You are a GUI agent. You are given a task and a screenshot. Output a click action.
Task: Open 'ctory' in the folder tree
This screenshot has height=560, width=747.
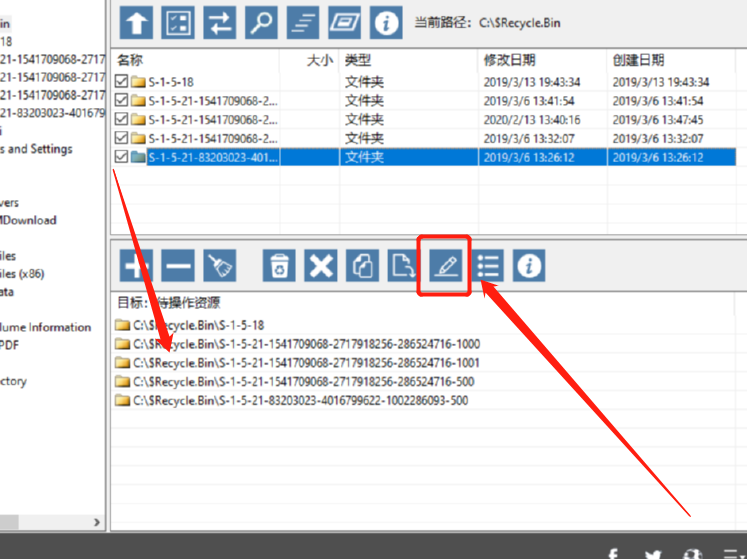point(13,381)
